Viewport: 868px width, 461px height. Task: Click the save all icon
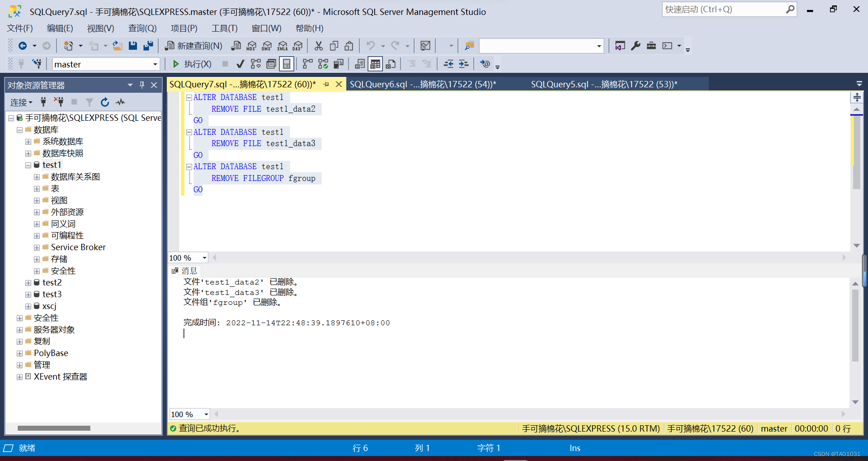tap(148, 46)
